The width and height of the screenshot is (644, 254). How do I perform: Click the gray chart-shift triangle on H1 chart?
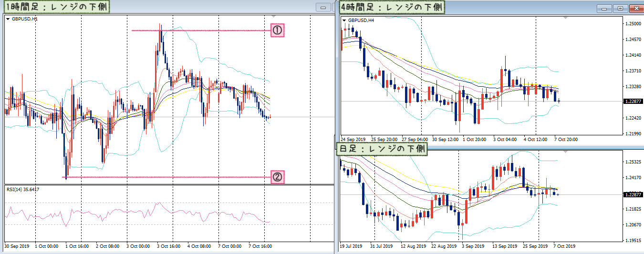point(273,17)
